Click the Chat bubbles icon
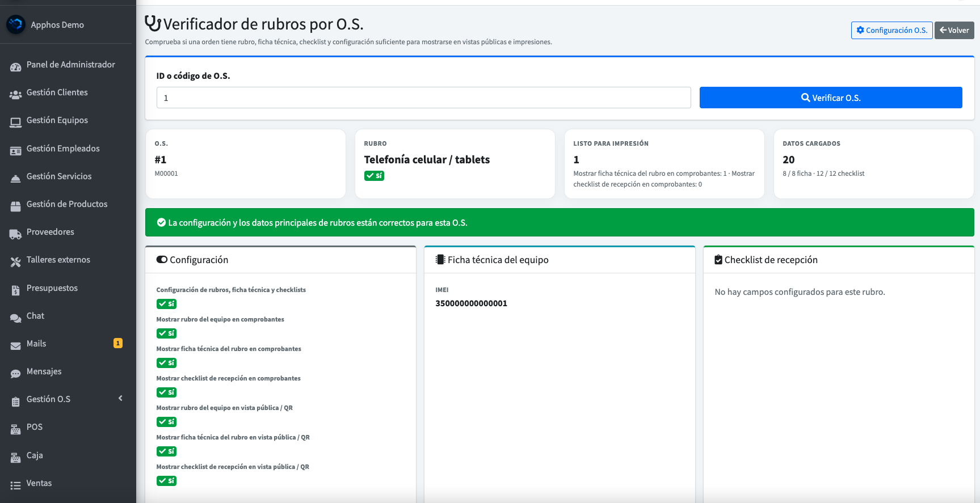Screen dimensions: 980x503 click(16, 318)
